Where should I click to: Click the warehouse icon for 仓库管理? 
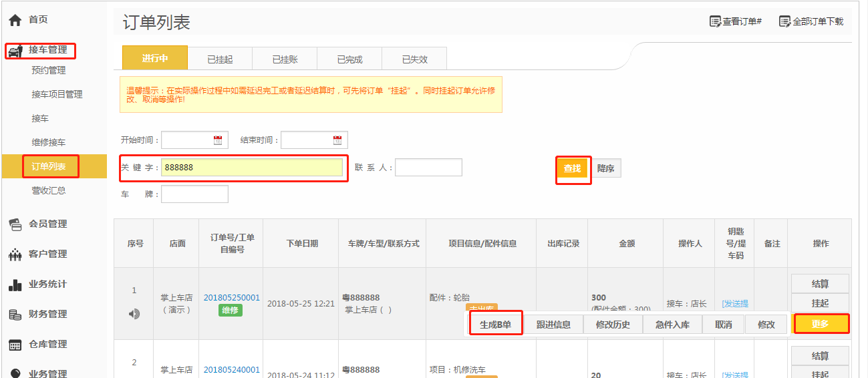[x=15, y=345]
